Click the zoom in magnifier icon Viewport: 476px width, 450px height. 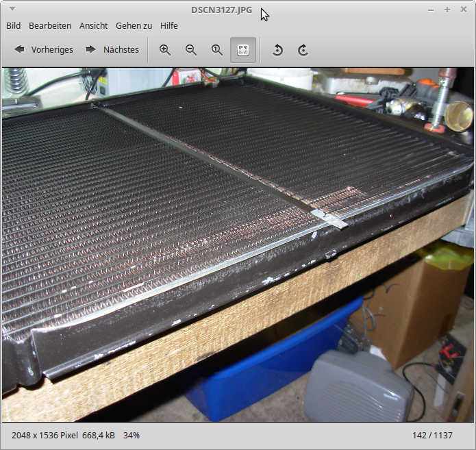[x=165, y=50]
